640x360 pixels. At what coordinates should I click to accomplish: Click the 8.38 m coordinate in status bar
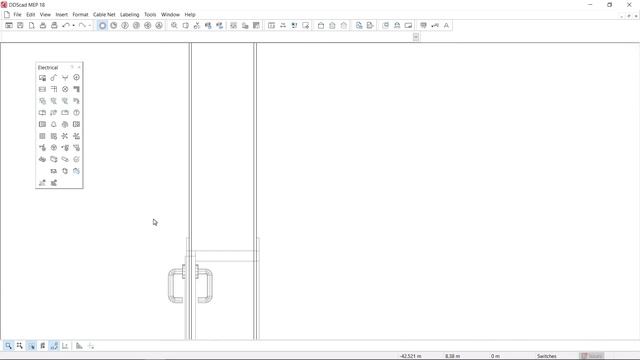click(453, 356)
